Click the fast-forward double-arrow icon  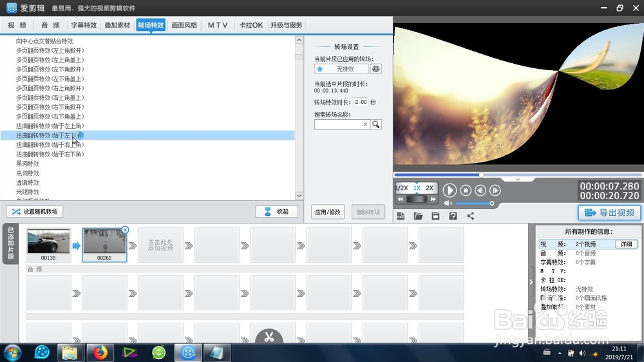coord(433,199)
